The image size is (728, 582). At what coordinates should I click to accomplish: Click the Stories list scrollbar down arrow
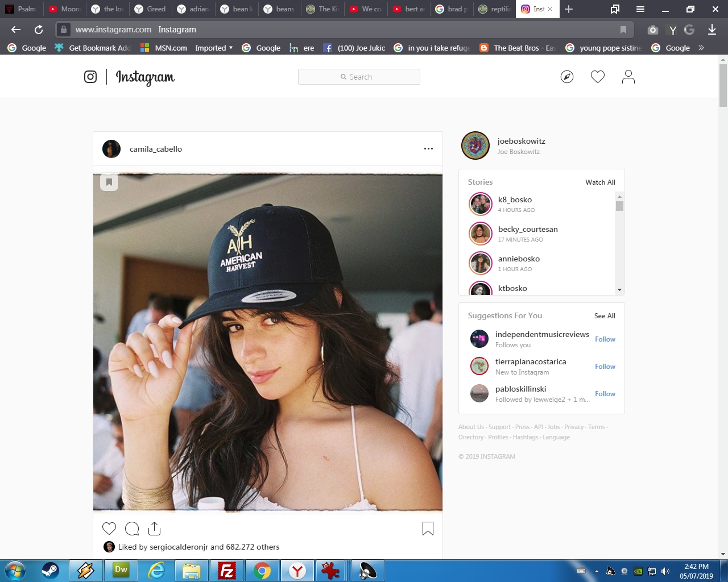(x=619, y=290)
